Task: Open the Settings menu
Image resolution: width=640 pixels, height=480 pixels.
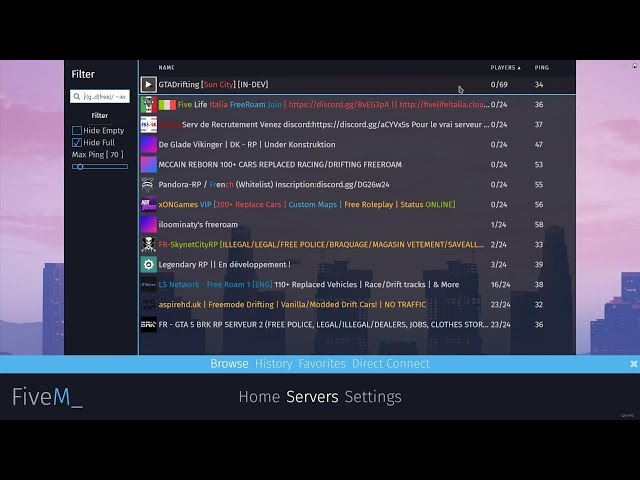Action: click(x=373, y=397)
